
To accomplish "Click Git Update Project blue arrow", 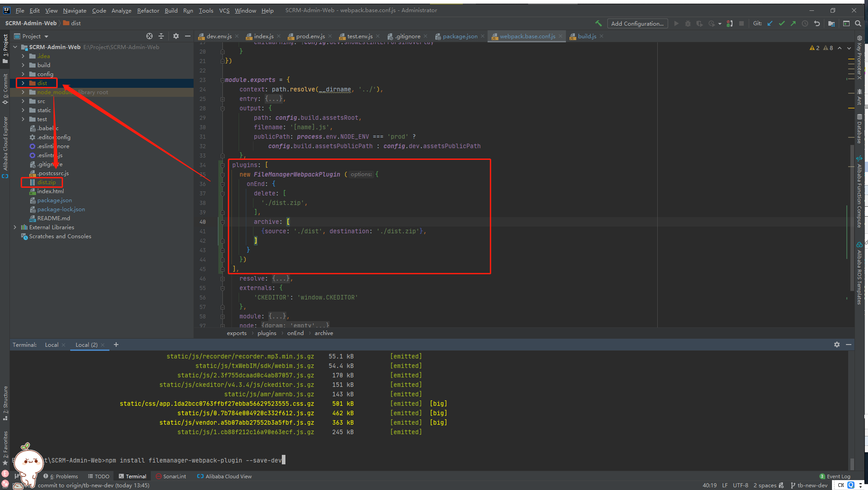I will click(x=770, y=23).
